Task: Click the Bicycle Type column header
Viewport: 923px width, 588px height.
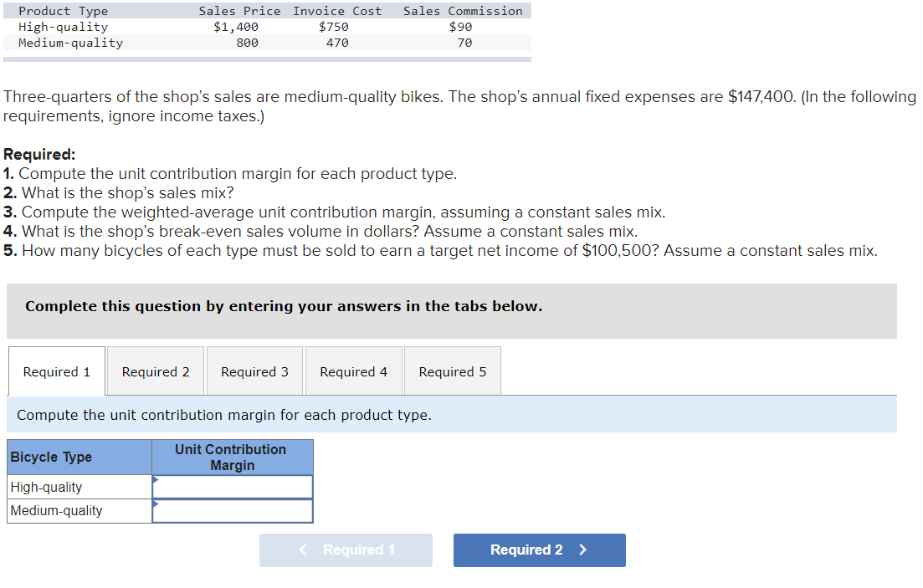Action: point(51,458)
